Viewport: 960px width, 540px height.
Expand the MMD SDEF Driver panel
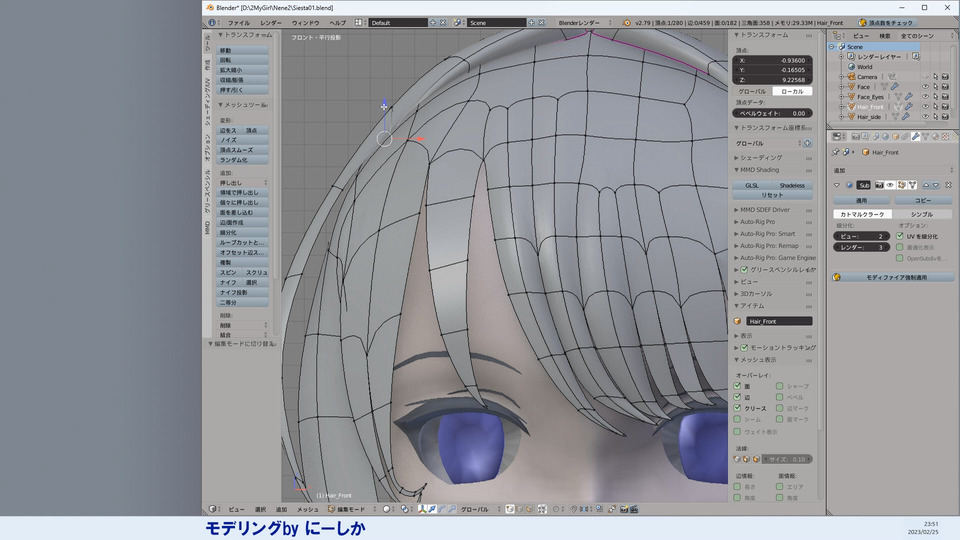pyautogui.click(x=765, y=210)
